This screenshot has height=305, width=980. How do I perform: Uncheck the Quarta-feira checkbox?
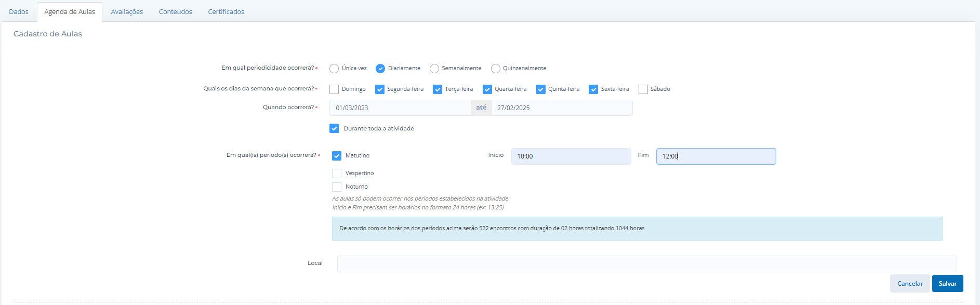click(x=487, y=89)
